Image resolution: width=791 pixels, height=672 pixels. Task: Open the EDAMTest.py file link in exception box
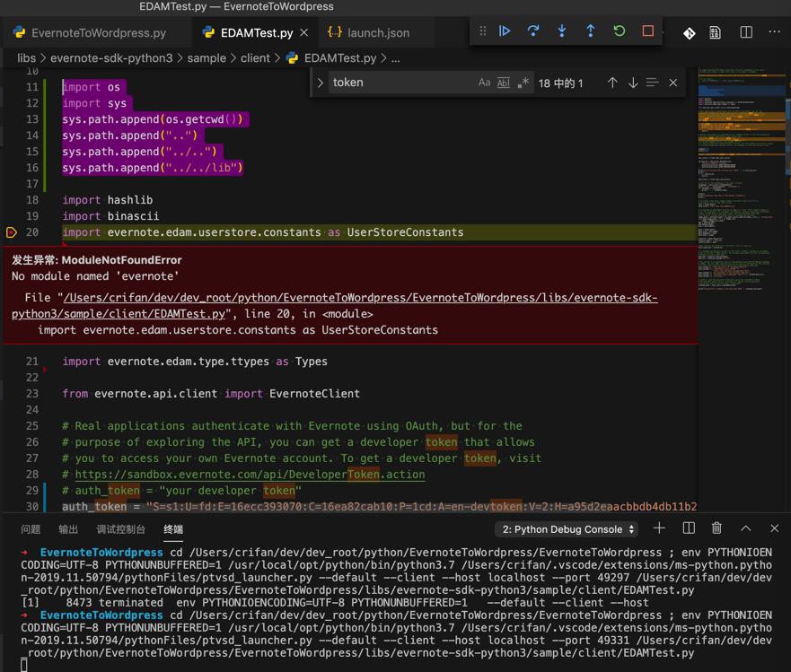click(x=335, y=306)
